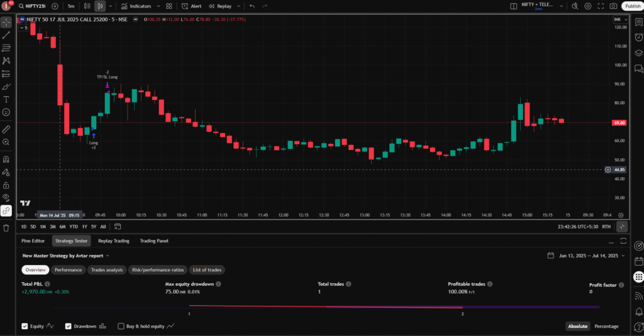Screen dimensions: 644x336
Task: Open chart settings gear icon
Action: tap(588, 6)
